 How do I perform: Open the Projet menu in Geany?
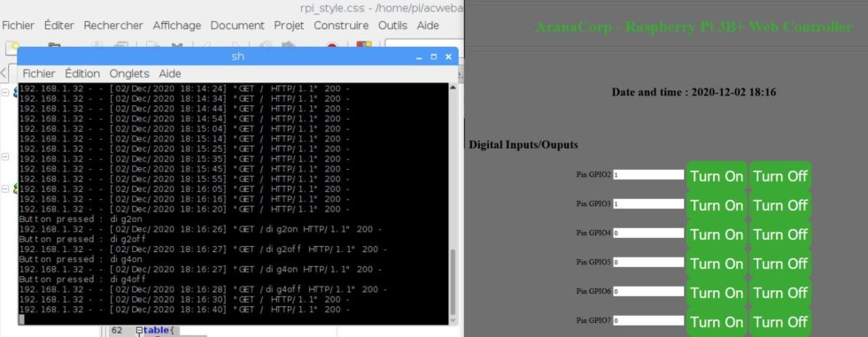click(x=289, y=26)
